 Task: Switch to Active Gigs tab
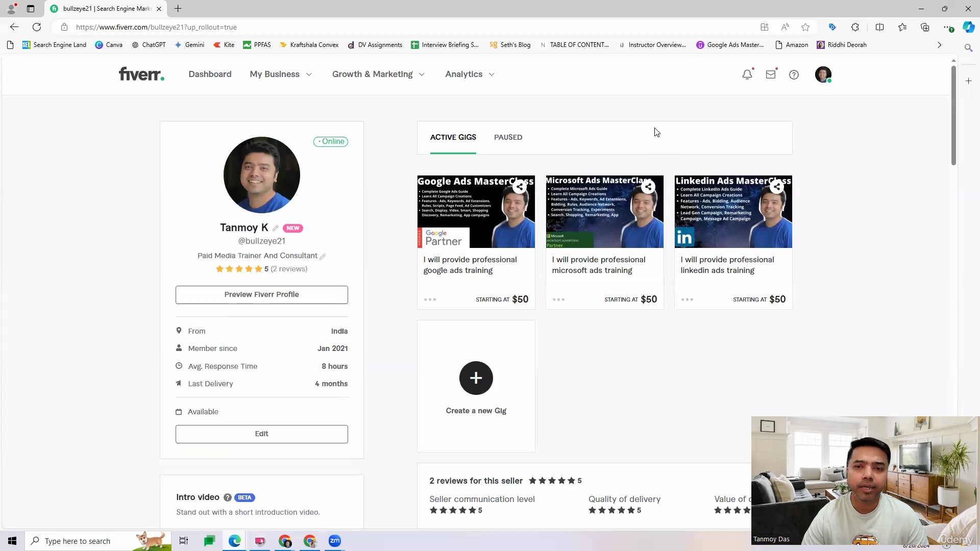pyautogui.click(x=453, y=137)
